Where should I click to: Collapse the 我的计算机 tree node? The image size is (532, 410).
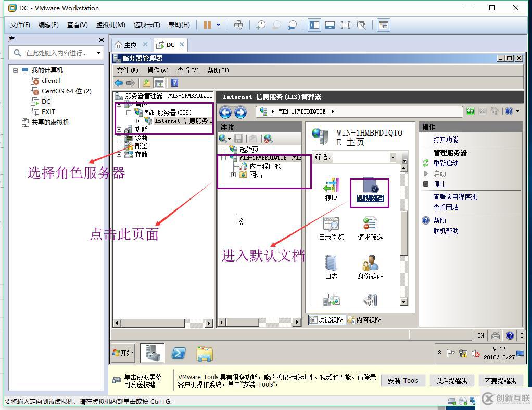tap(15, 70)
